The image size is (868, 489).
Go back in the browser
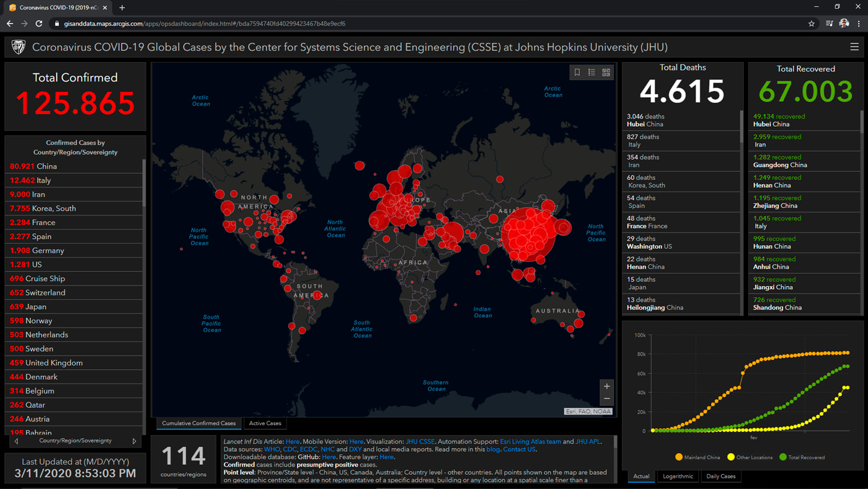click(10, 24)
